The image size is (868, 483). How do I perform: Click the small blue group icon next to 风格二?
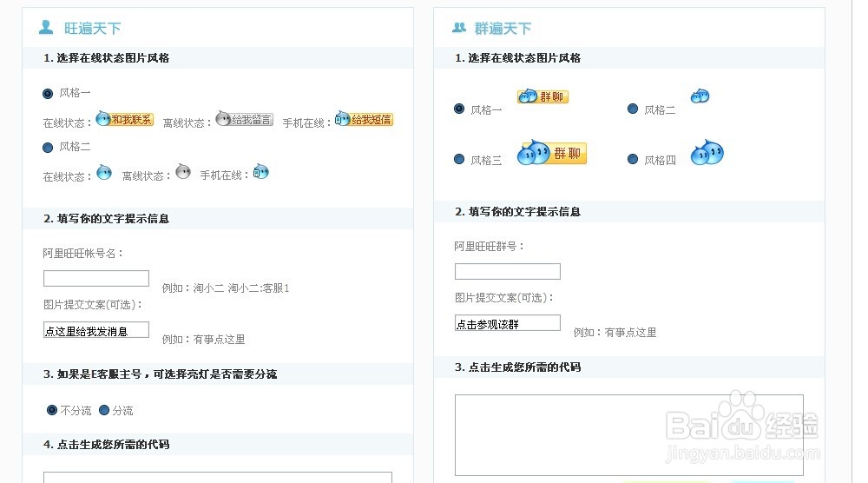700,96
